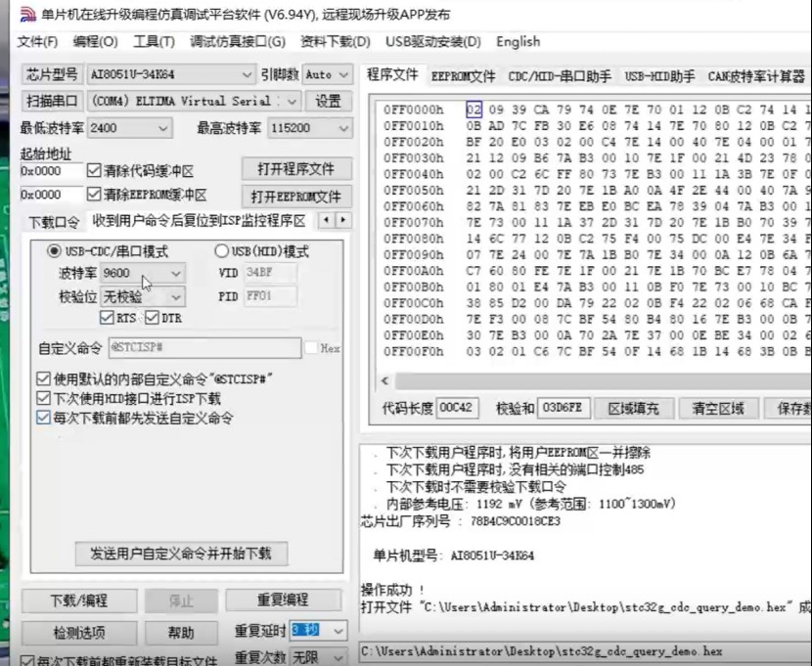Click the 0FF0080h address row label
The height and width of the screenshot is (666, 812).
coord(413,239)
